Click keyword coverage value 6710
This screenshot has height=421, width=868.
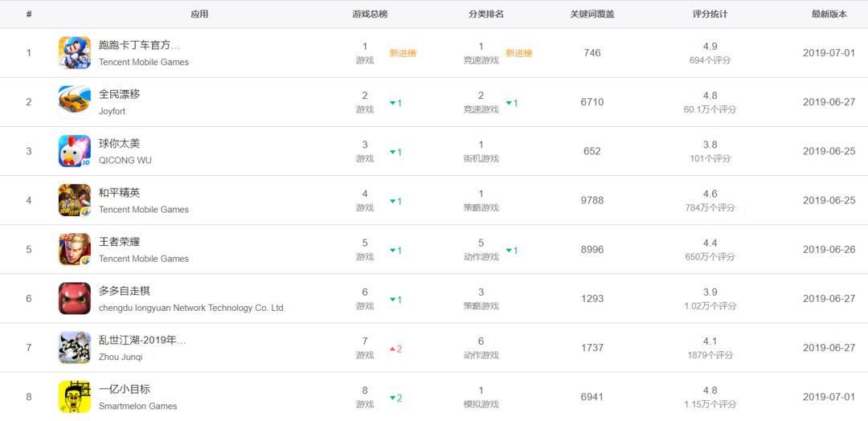click(x=592, y=102)
